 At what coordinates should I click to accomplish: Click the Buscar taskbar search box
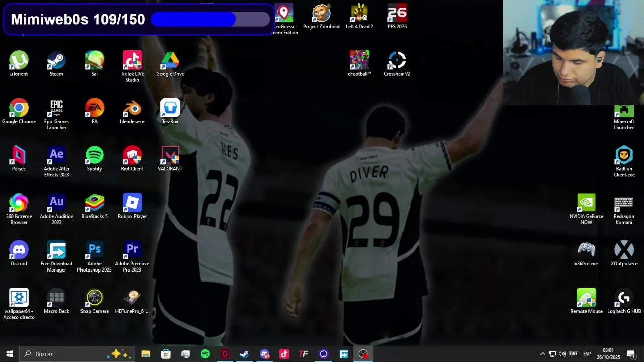click(x=77, y=354)
